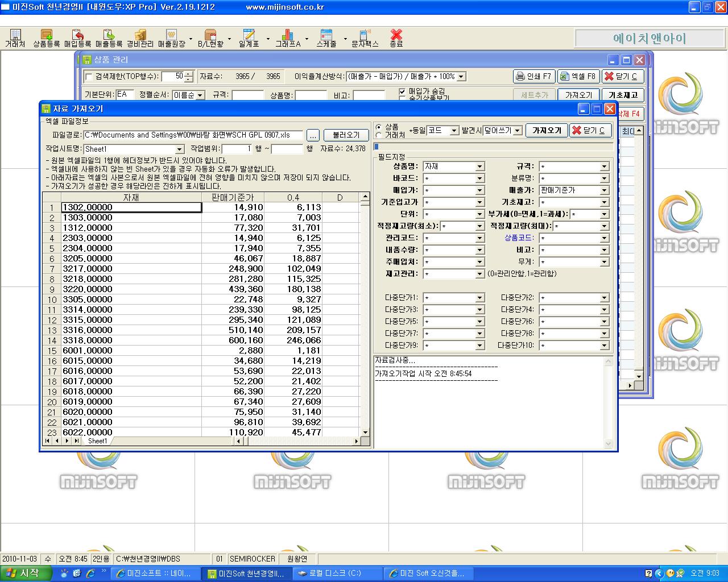The width and height of the screenshot is (728, 582).
Task: Click the 기본단위 EA input field
Action: [x=125, y=94]
